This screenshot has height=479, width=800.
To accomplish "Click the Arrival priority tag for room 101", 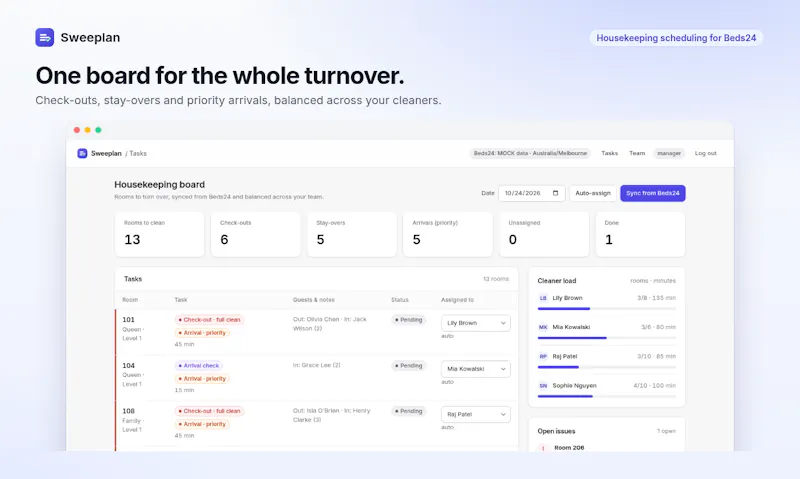I will [x=202, y=333].
